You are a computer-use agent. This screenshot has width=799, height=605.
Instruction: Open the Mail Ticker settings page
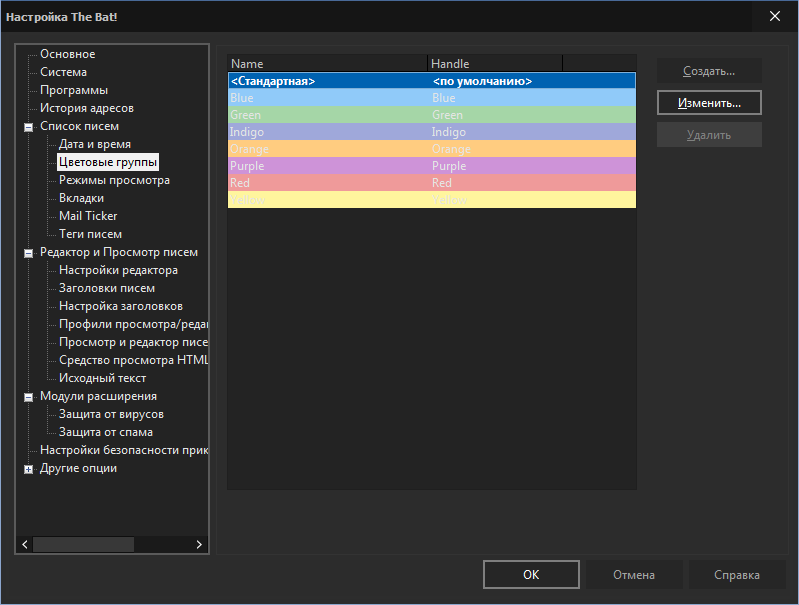[88, 216]
